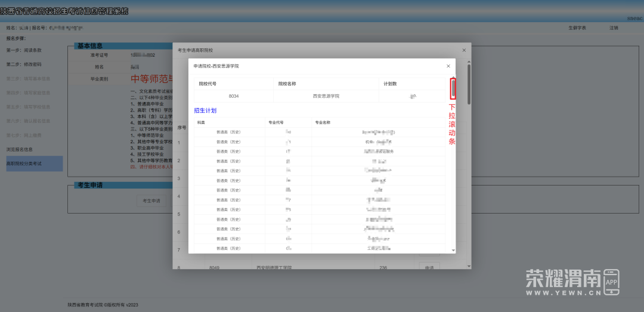Click the inner dialog scrollbar thumb
The width and height of the screenshot is (644, 312).
tap(453, 88)
